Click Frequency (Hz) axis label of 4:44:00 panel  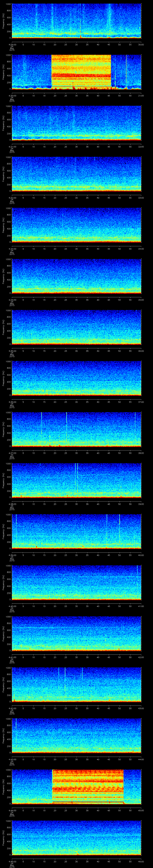pos(3,786)
